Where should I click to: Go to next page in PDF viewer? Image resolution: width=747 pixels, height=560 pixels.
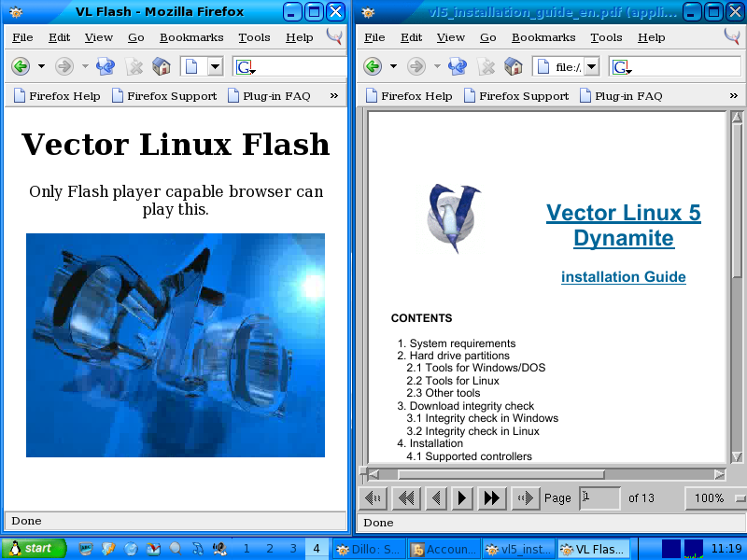coord(462,498)
